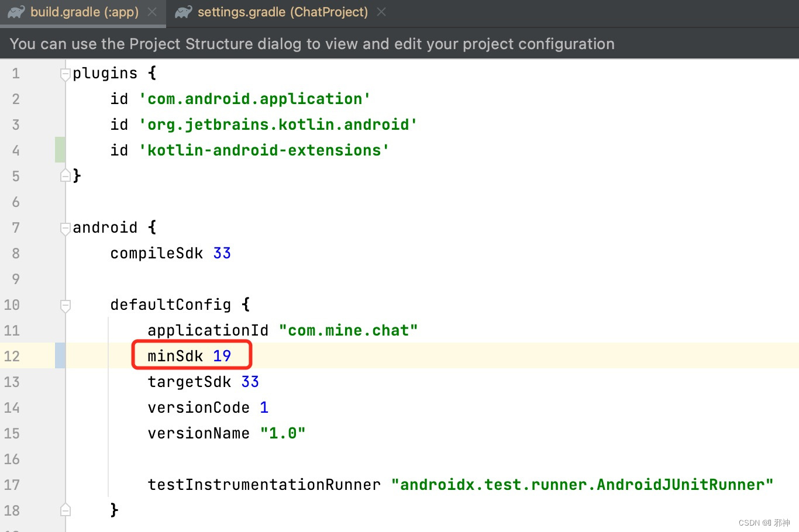Viewport: 799px width, 532px height.
Task: Click line number 12 in the gutter
Action: pos(12,355)
